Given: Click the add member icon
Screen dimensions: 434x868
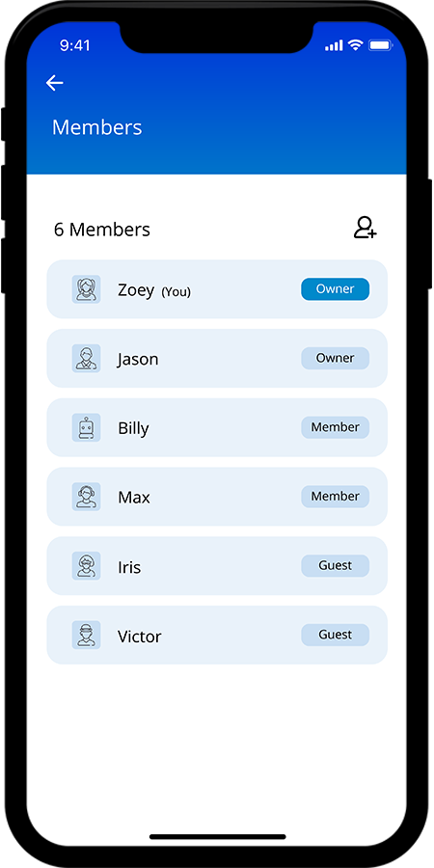Looking at the screenshot, I should (366, 228).
